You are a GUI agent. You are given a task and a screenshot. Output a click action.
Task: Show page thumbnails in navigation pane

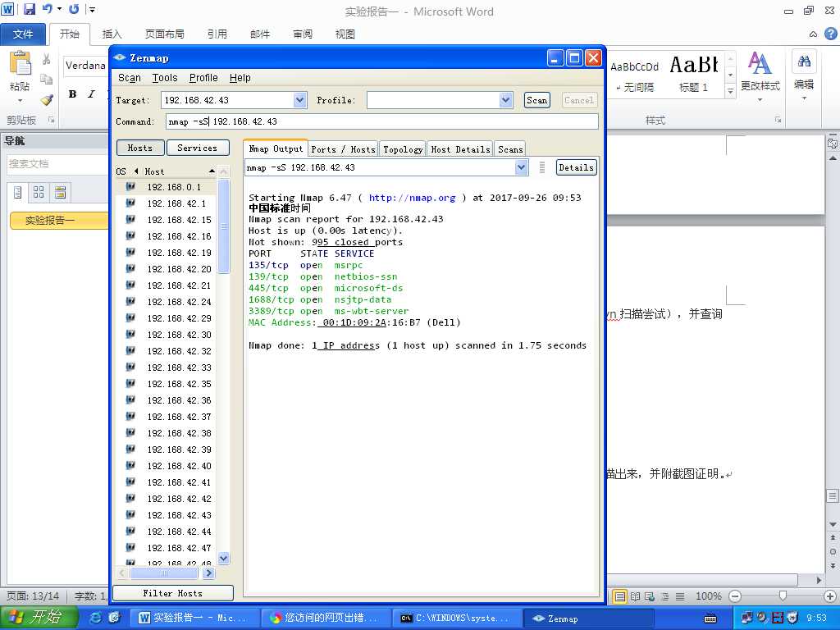point(39,192)
